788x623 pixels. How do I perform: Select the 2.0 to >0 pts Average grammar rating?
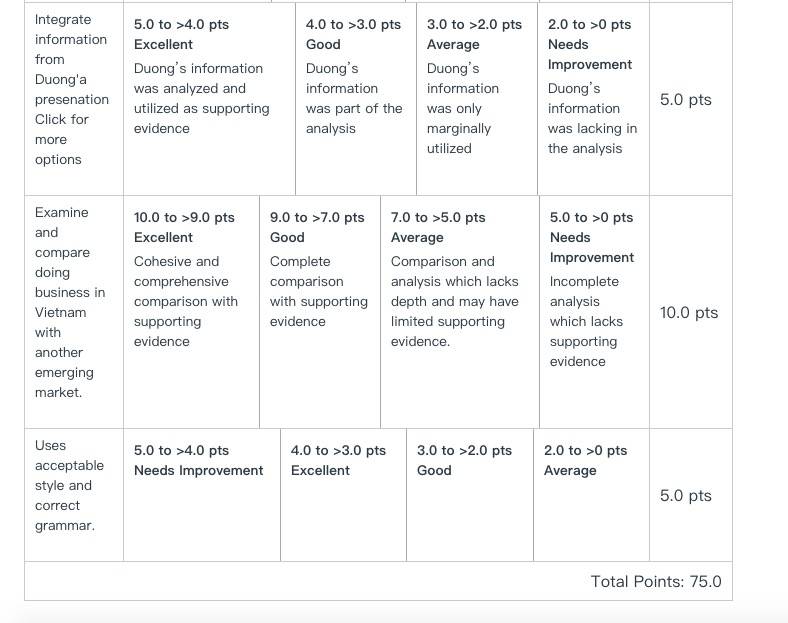592,495
